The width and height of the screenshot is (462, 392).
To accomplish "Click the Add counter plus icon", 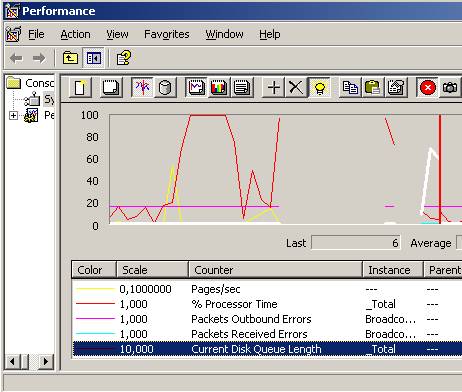I will pyautogui.click(x=273, y=88).
